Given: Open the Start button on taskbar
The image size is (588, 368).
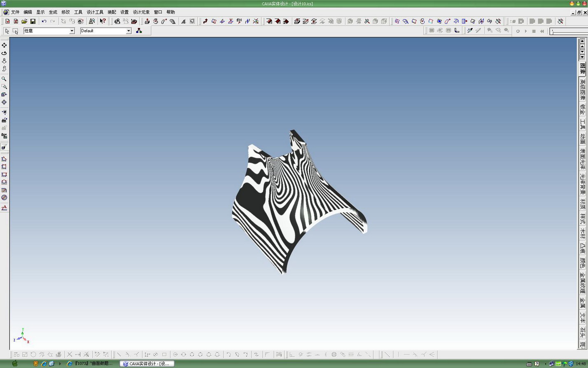Looking at the screenshot, I should coord(15,363).
